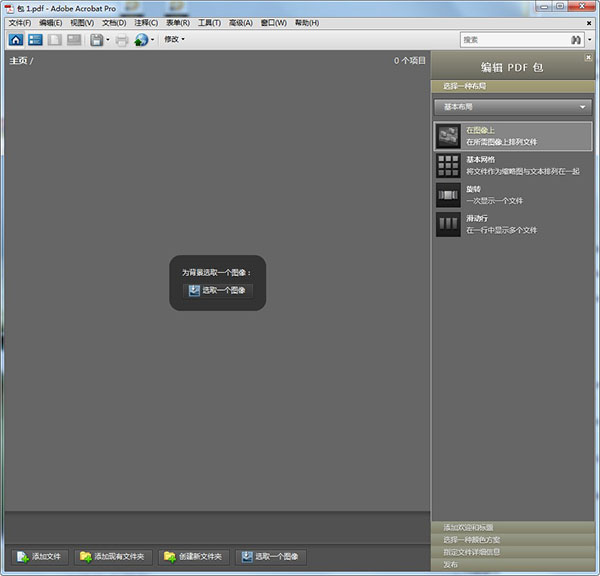Click the binoculars search icon
The width and height of the screenshot is (600, 576).
[577, 40]
